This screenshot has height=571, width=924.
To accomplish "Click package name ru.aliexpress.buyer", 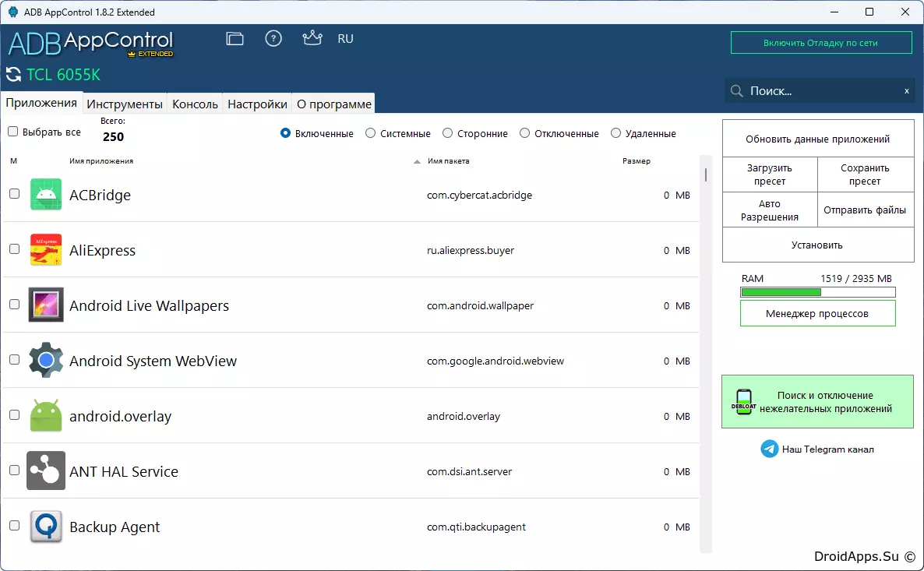I will (471, 250).
